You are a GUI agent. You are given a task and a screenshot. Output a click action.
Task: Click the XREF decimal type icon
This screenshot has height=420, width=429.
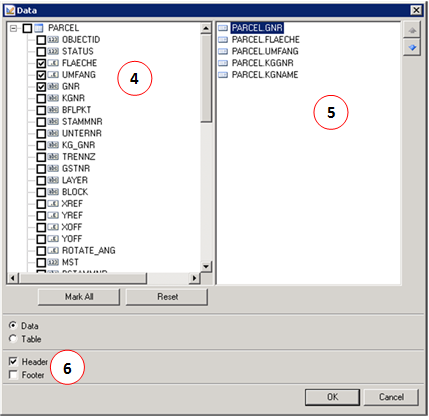pos(53,204)
